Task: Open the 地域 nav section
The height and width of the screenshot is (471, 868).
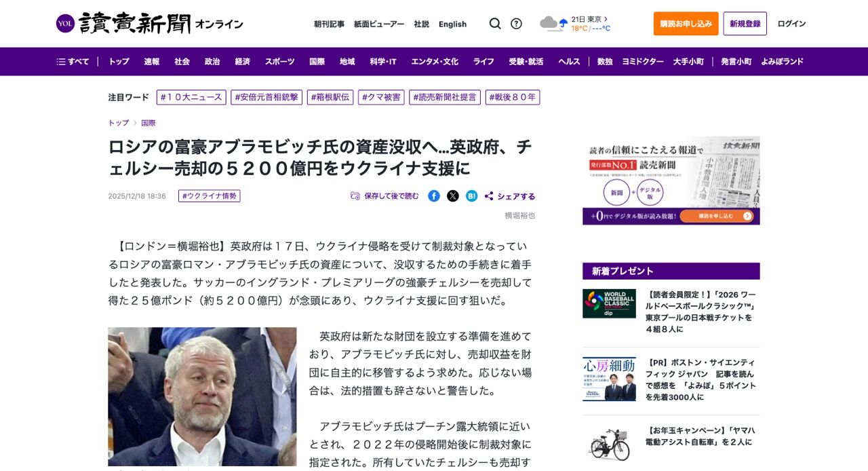Action: pyautogui.click(x=347, y=62)
